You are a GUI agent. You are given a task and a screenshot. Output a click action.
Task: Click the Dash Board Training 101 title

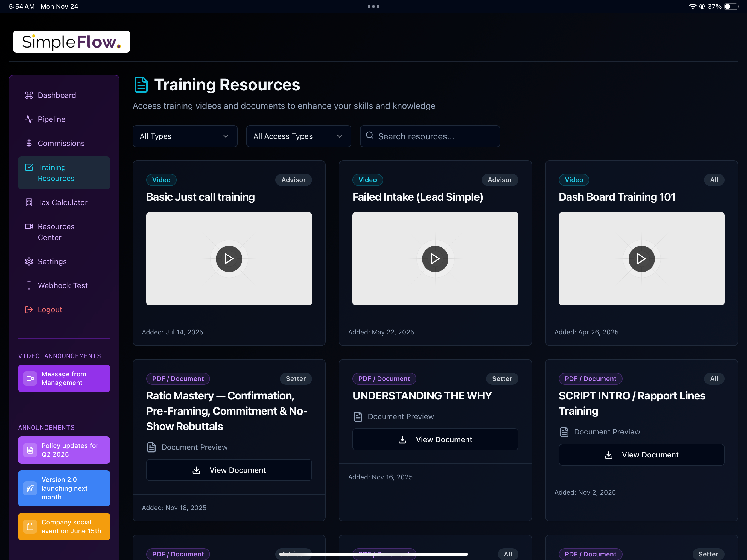pyautogui.click(x=617, y=197)
